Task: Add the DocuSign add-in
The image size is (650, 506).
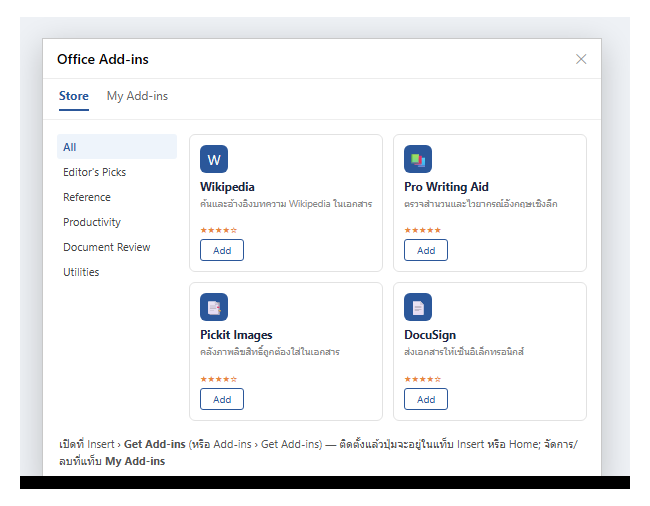Action: [426, 399]
